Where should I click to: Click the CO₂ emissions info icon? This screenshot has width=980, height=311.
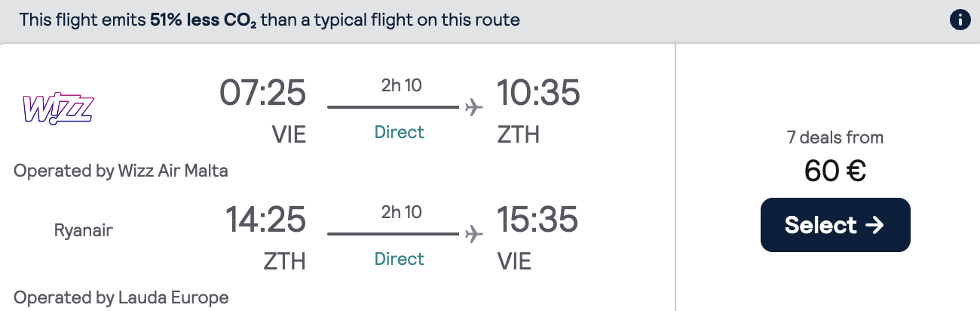(x=960, y=20)
